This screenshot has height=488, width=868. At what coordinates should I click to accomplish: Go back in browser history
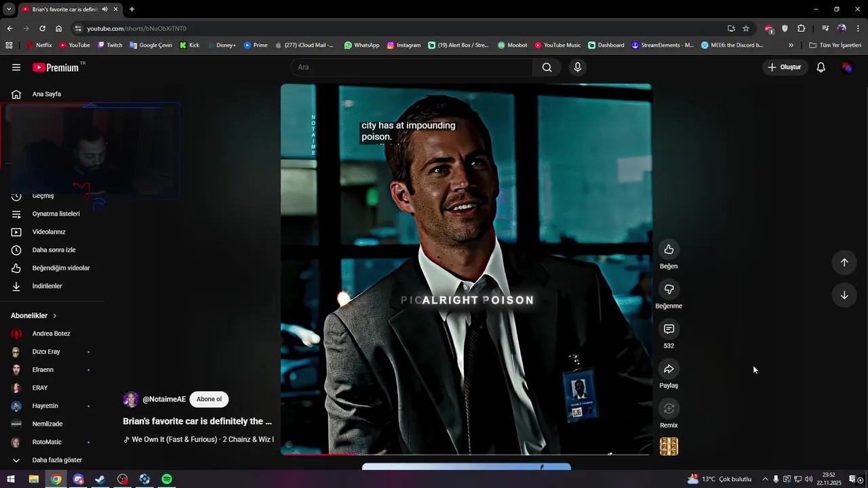9,28
